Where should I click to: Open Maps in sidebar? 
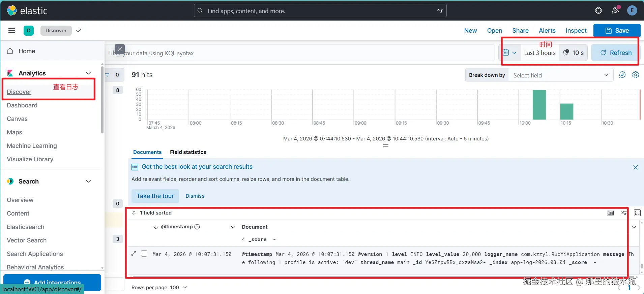pyautogui.click(x=14, y=132)
